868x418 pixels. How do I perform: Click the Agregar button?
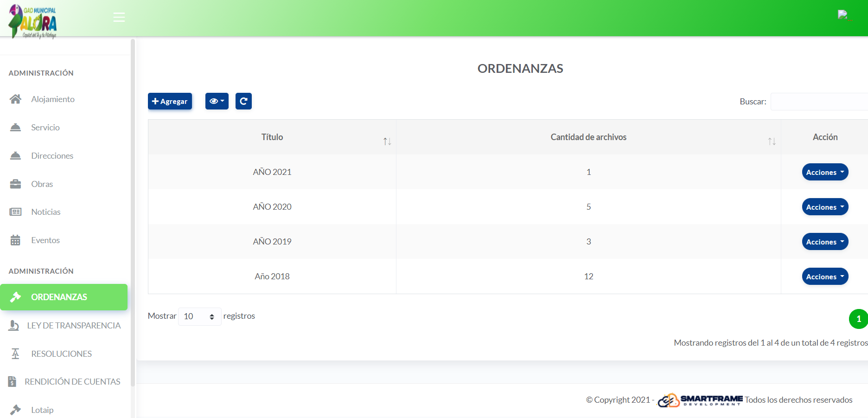pyautogui.click(x=170, y=101)
